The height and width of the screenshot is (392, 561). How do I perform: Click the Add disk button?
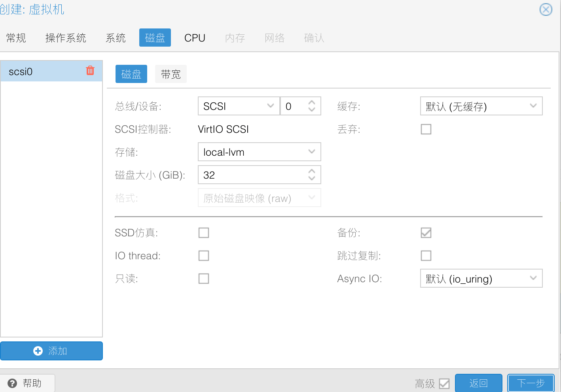[x=51, y=351]
